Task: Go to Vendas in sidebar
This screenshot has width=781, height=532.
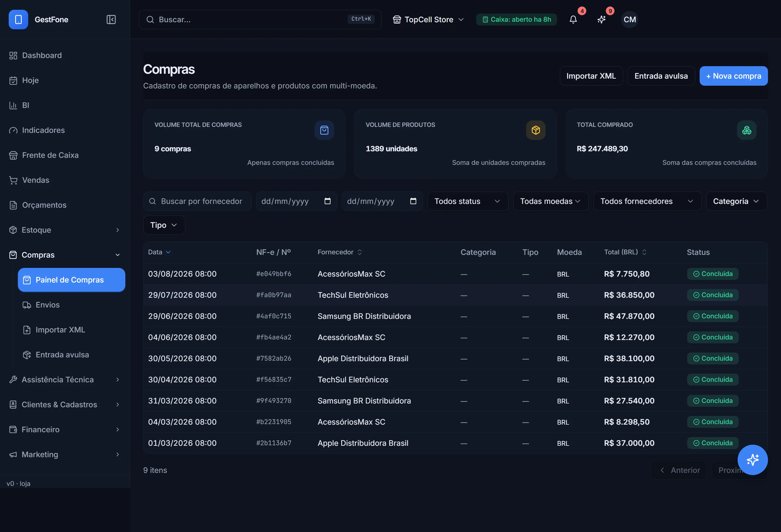Action: click(65, 180)
